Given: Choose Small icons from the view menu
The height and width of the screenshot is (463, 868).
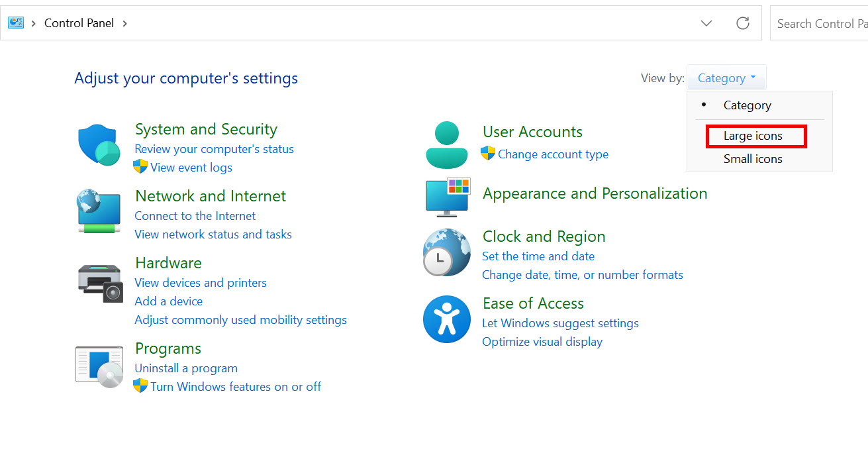Looking at the screenshot, I should (x=753, y=159).
